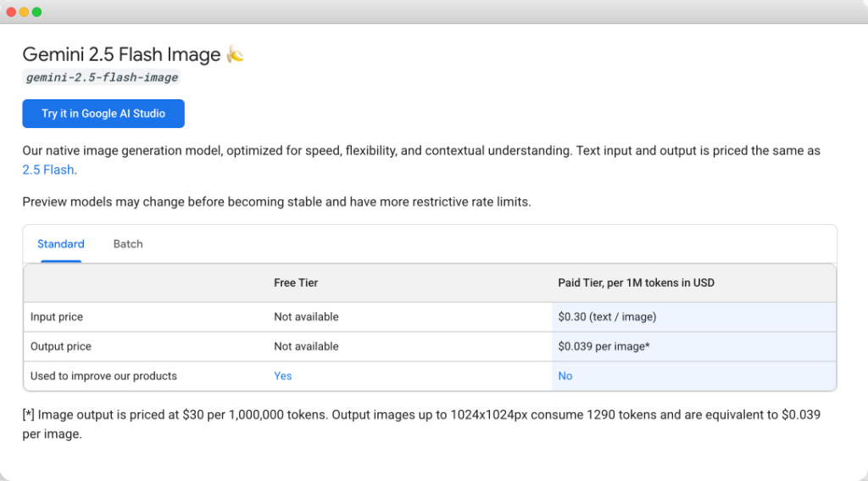868x481 pixels.
Task: Click the $0.039 per image* cell
Action: 604,346
